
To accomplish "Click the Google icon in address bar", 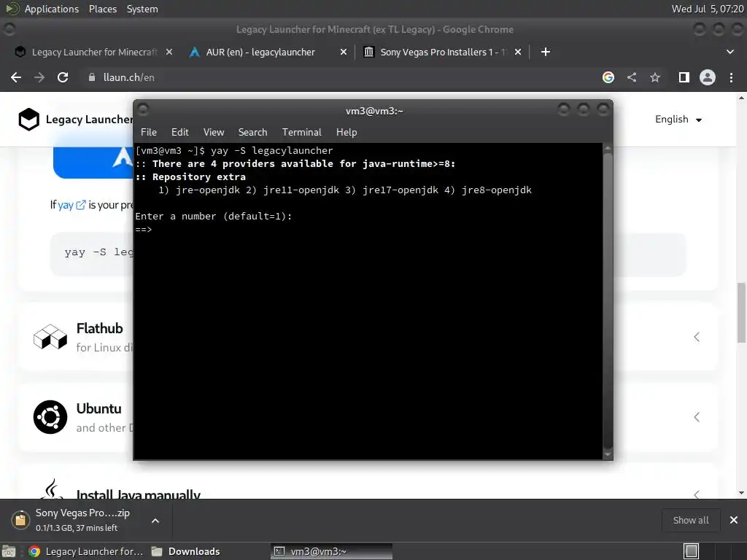I will click(x=608, y=77).
